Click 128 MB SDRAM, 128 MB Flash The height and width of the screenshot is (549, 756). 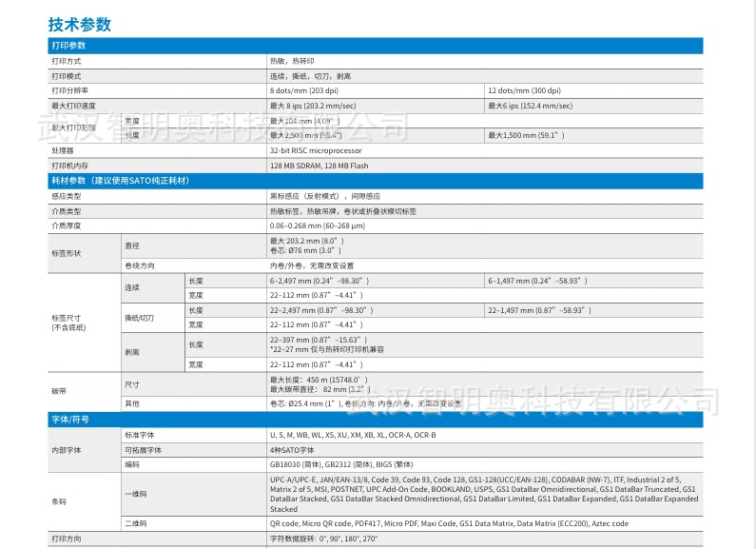[320, 166]
